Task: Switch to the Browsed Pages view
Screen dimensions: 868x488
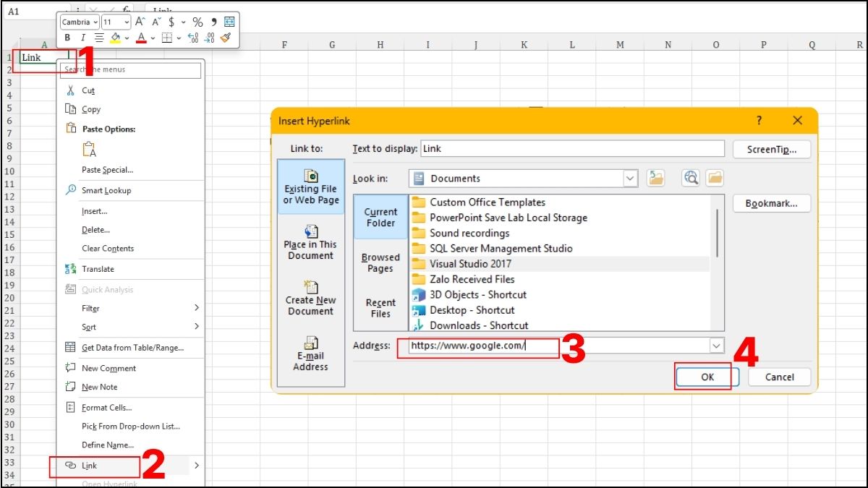Action: 380,262
